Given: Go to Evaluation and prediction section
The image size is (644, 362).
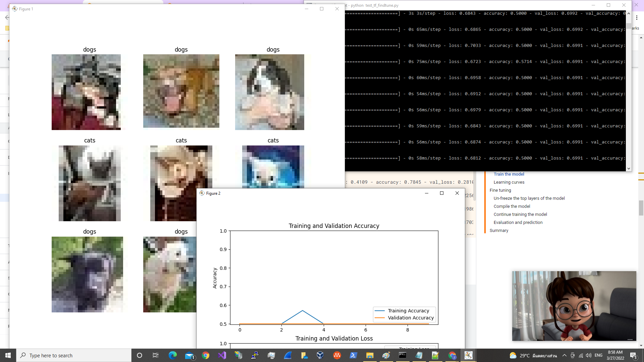Looking at the screenshot, I should pos(518,222).
